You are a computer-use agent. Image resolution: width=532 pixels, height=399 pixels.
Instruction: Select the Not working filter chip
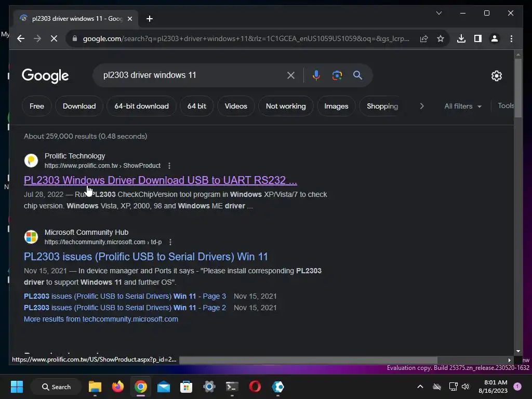286,106
